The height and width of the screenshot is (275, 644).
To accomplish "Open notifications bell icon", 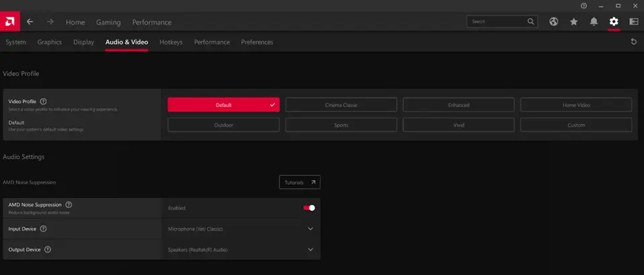I will 594,22.
